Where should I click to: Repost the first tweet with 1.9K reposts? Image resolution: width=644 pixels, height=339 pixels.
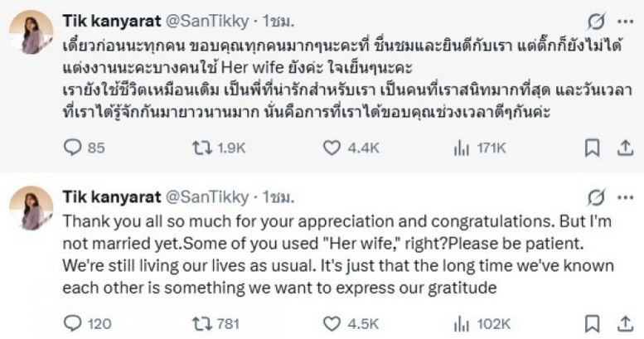[x=199, y=148]
